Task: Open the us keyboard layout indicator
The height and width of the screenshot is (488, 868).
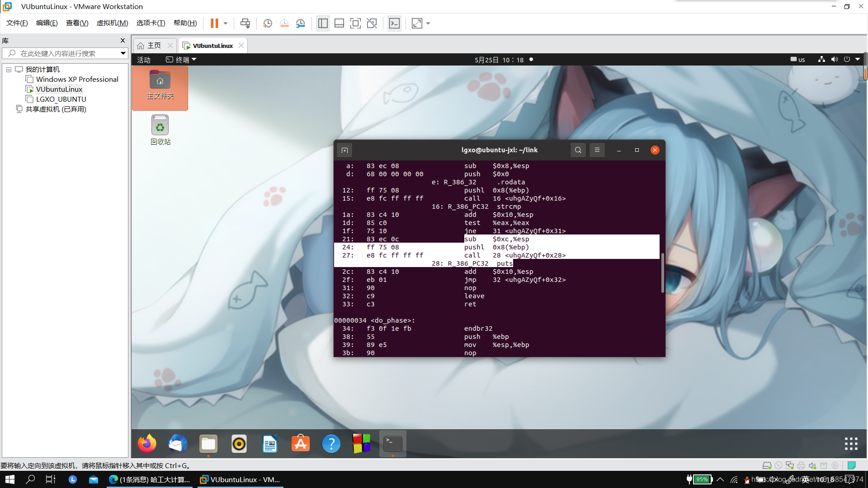Action: coord(798,60)
